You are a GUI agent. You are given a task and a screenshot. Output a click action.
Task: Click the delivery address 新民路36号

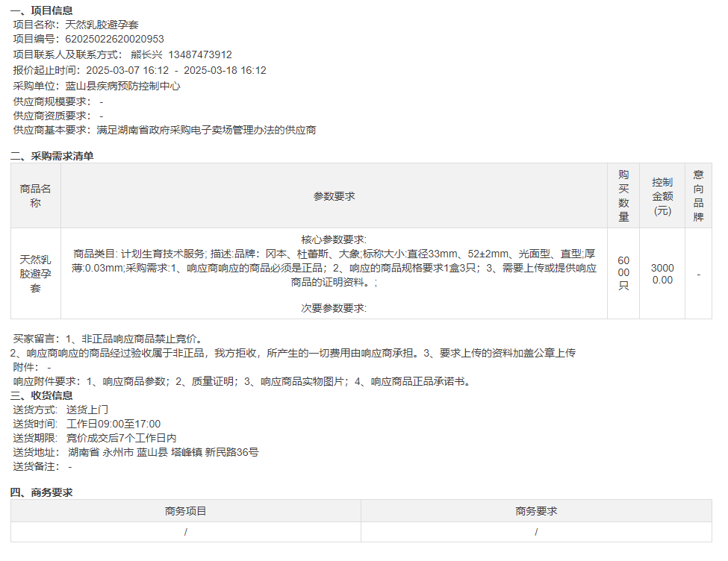click(231, 452)
